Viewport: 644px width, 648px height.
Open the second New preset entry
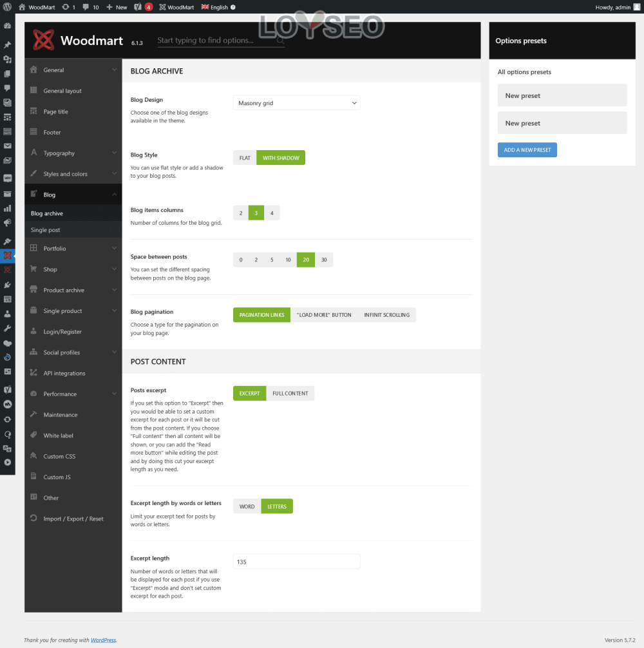[x=562, y=123]
